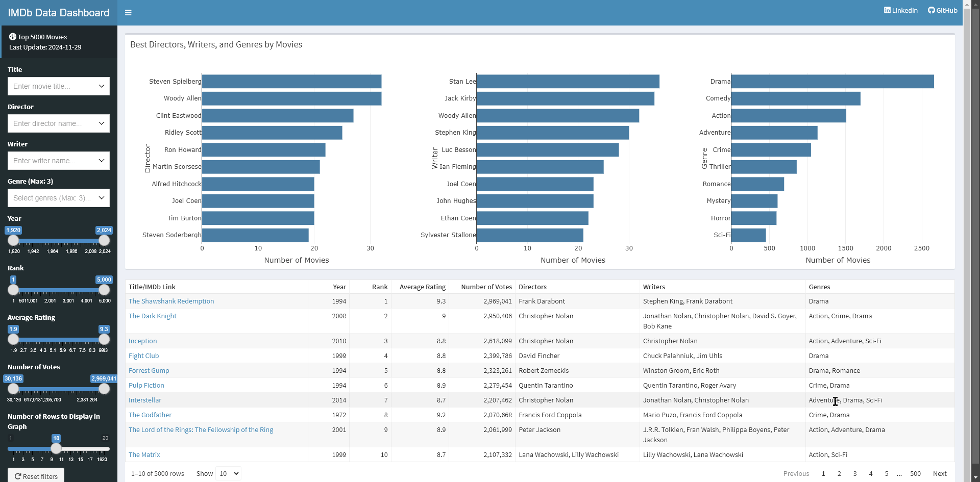
Task: Select the Show rows per page dropdown
Action: pos(228,473)
